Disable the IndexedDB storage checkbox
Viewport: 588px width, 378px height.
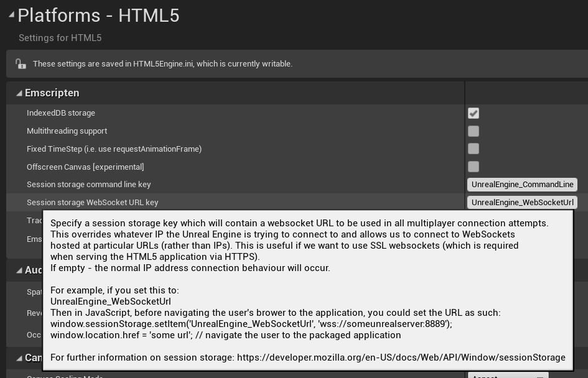coord(474,113)
